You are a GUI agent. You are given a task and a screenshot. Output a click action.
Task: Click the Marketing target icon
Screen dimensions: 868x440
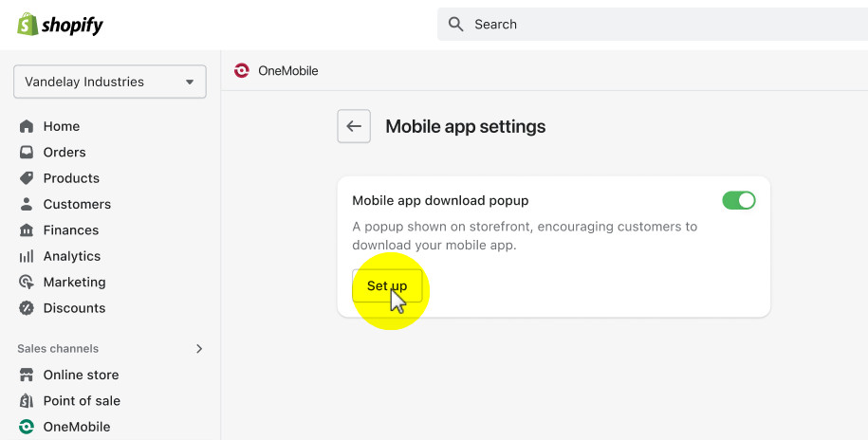click(x=27, y=283)
